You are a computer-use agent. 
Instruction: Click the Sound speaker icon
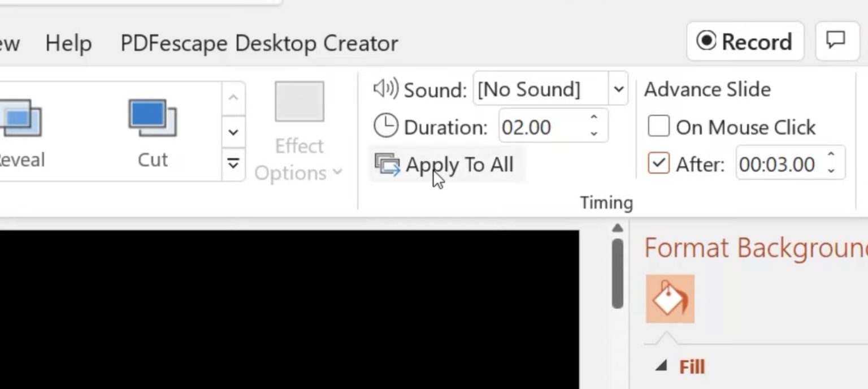386,88
